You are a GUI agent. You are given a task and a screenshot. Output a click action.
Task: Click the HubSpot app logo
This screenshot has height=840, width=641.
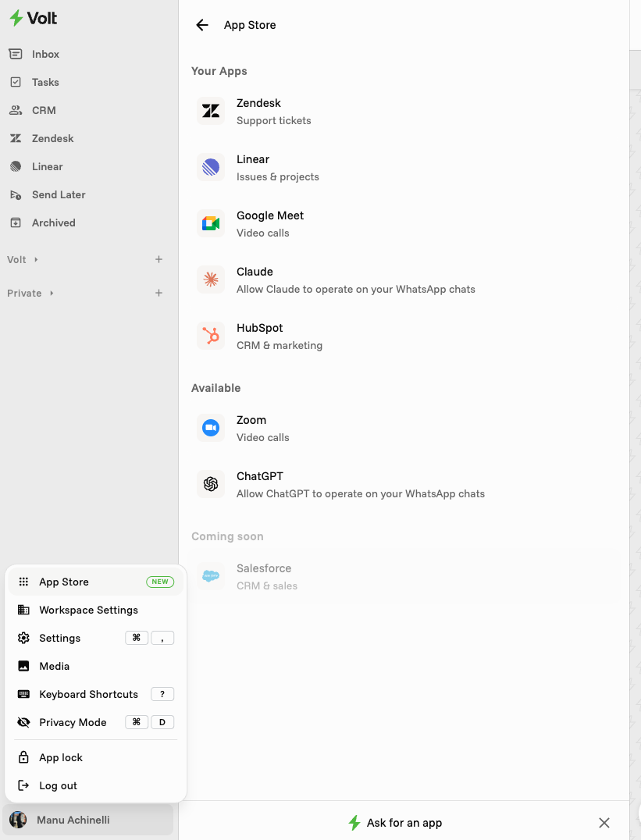211,336
